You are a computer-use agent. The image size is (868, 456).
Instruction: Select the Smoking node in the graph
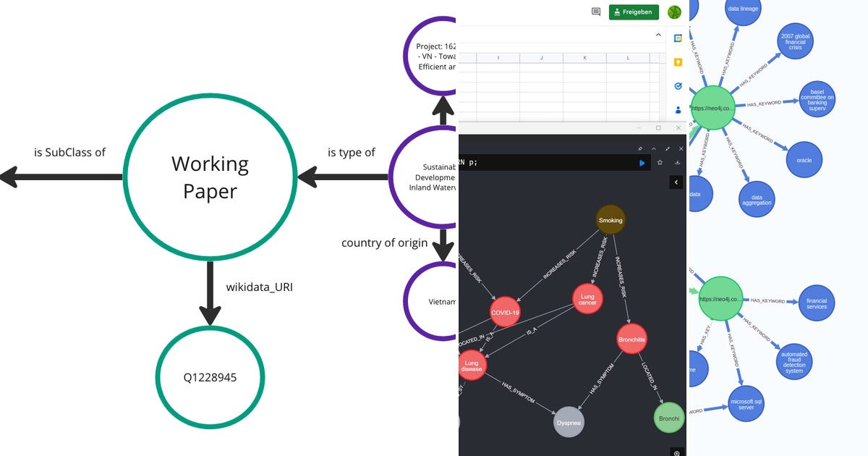(611, 220)
